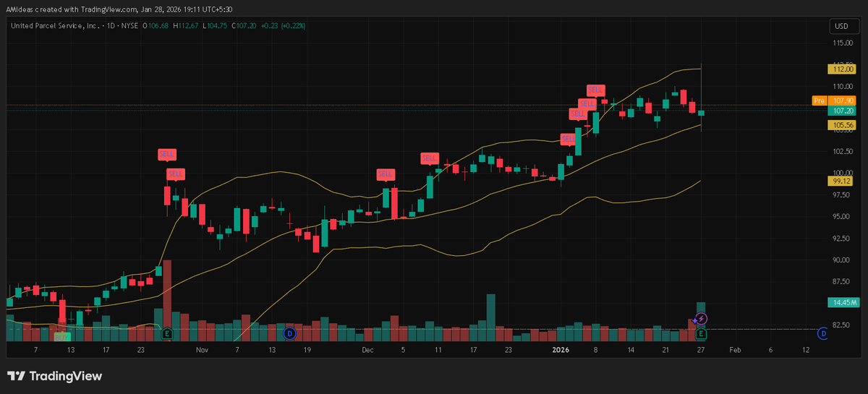This screenshot has width=868, height=394.
Task: Click the lowest SELL label in January cluster
Action: point(569,139)
